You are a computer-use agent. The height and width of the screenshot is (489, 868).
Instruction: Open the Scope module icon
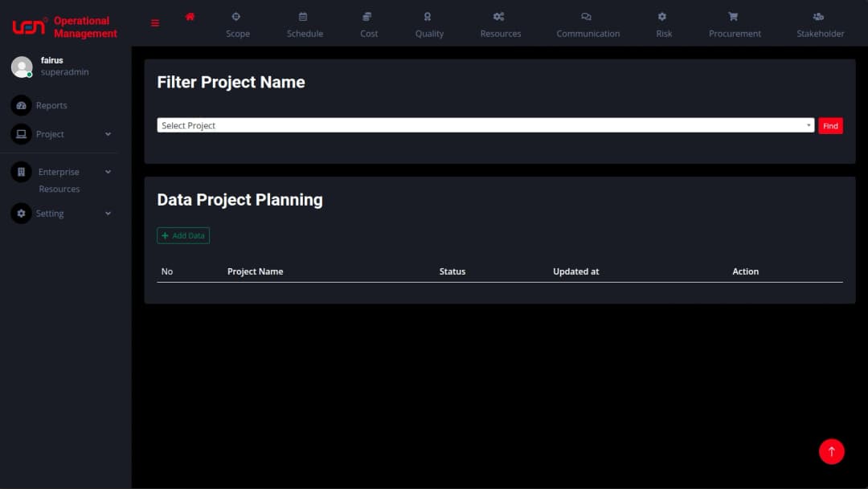pos(237,16)
